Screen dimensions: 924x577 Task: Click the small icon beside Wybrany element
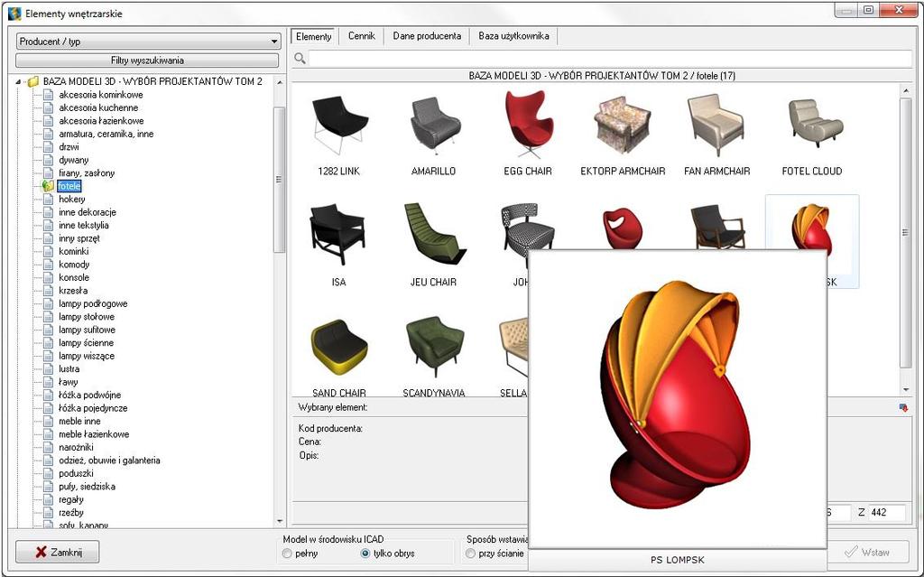click(x=903, y=407)
